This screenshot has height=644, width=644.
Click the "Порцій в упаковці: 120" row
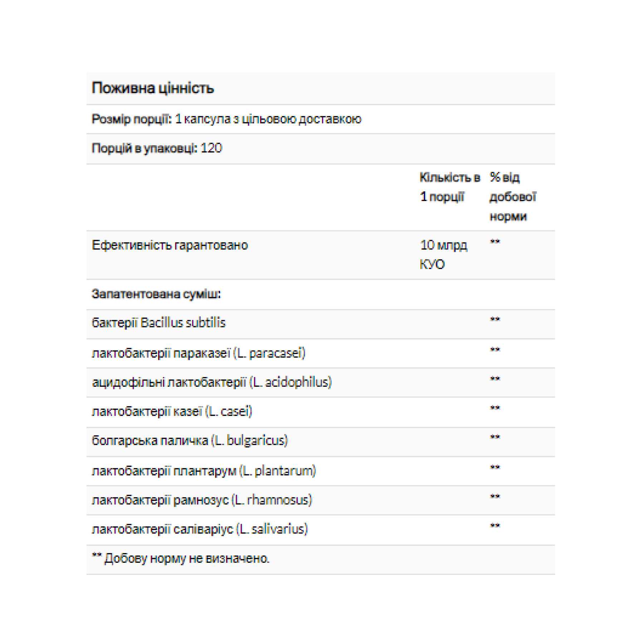157,148
